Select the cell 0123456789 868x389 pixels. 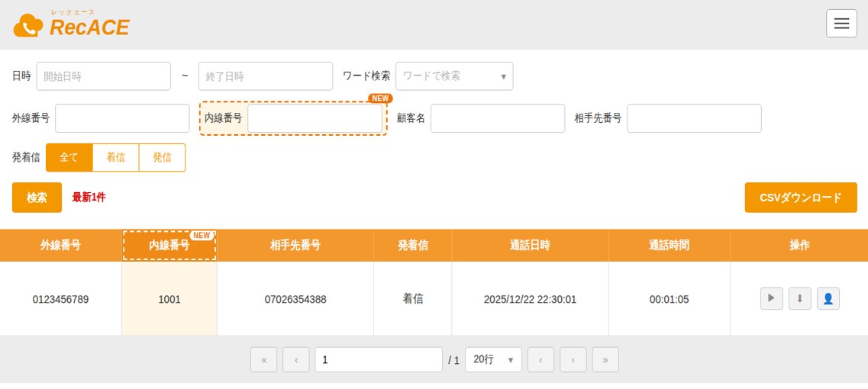[60, 299]
